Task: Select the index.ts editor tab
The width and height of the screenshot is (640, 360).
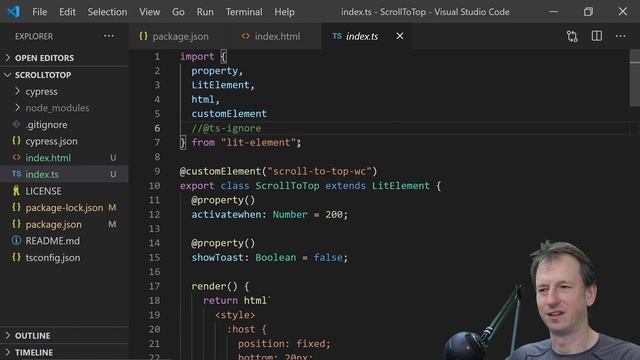Action: (x=367, y=36)
